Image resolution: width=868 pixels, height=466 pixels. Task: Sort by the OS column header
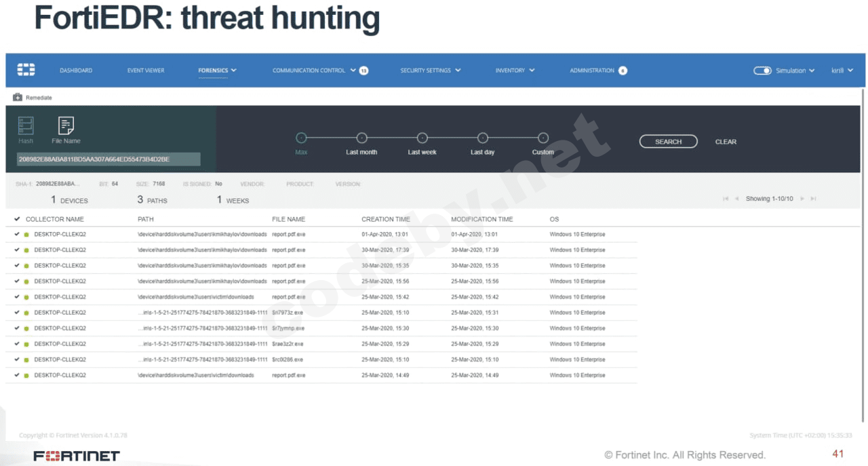(x=554, y=219)
